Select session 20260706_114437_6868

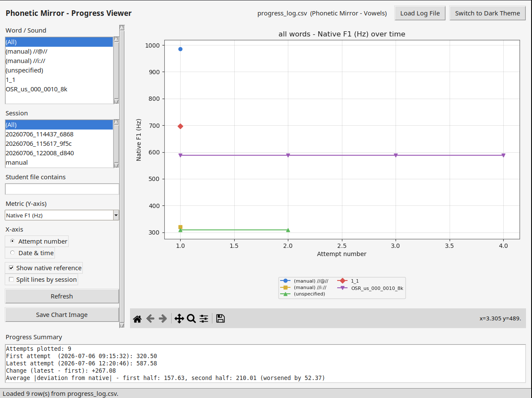click(59, 134)
